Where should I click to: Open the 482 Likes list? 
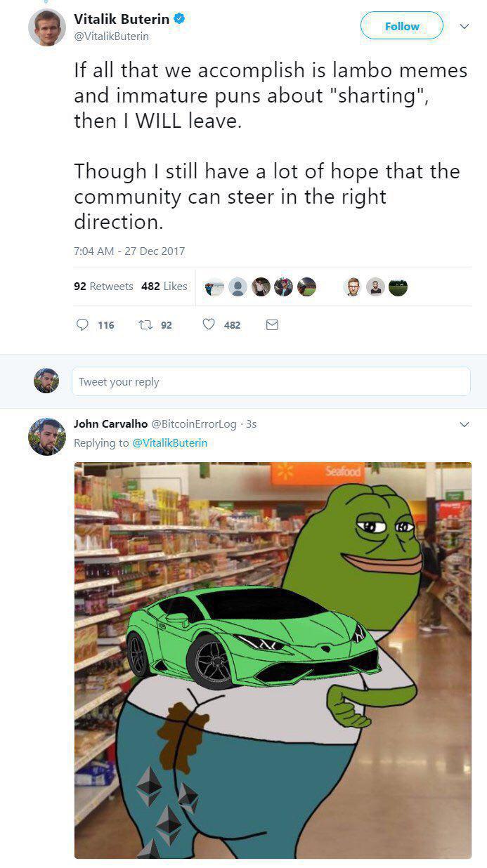pos(164,286)
